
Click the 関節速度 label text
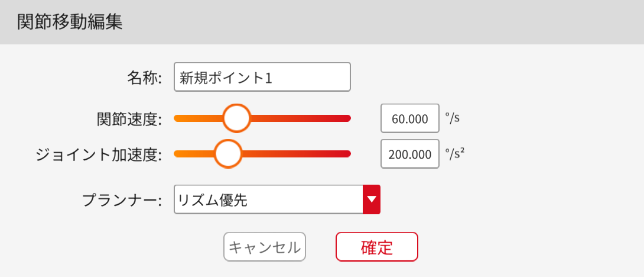129,119
